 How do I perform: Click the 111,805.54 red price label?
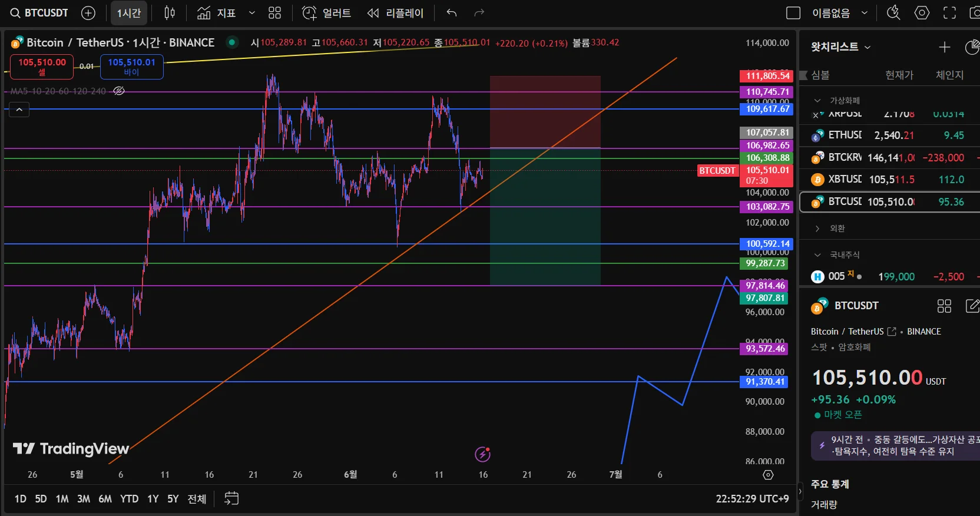tap(767, 76)
